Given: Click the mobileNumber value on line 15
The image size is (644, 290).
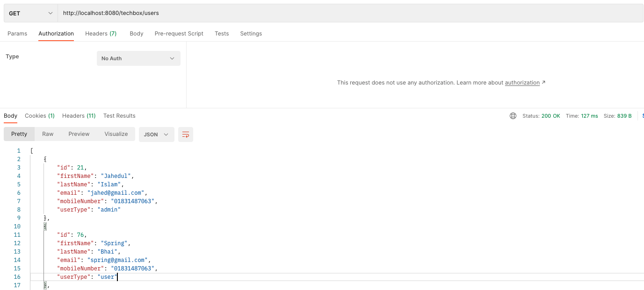Looking at the screenshot, I should (x=133, y=269).
